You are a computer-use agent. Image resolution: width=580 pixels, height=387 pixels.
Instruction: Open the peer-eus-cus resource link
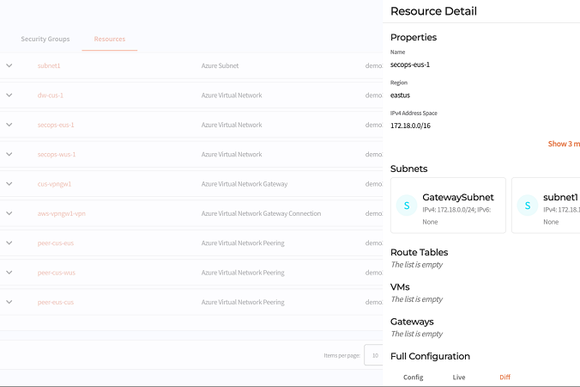coord(55,302)
